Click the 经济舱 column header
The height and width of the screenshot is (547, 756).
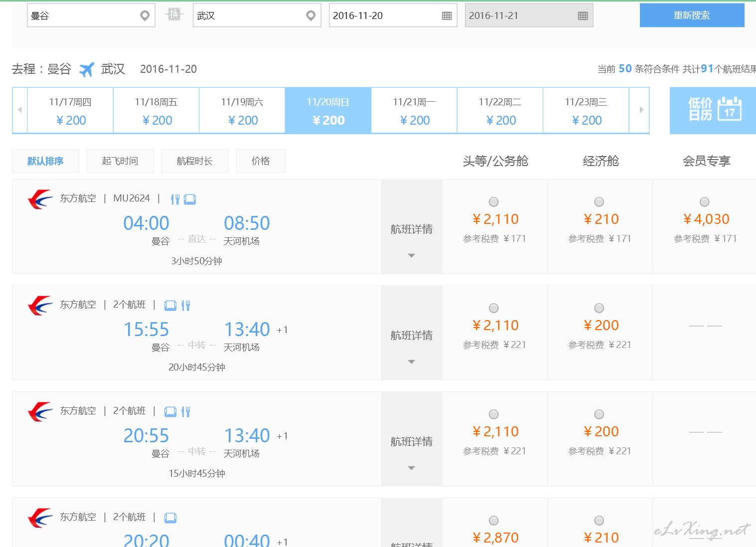pos(601,161)
